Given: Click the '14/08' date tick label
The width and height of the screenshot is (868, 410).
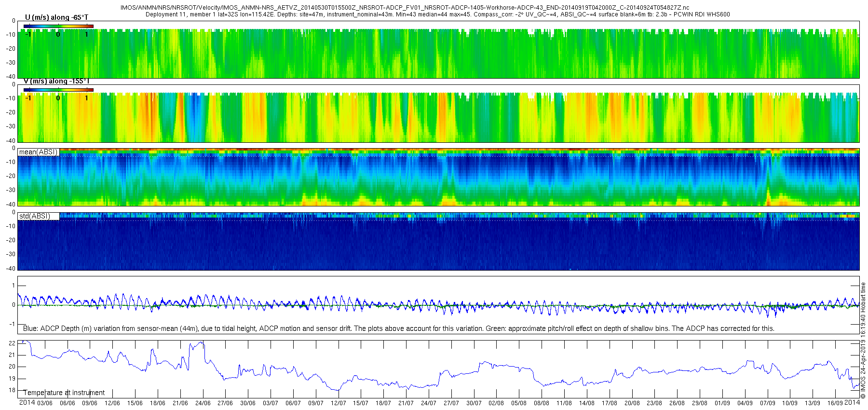Looking at the screenshot, I should (x=587, y=403).
